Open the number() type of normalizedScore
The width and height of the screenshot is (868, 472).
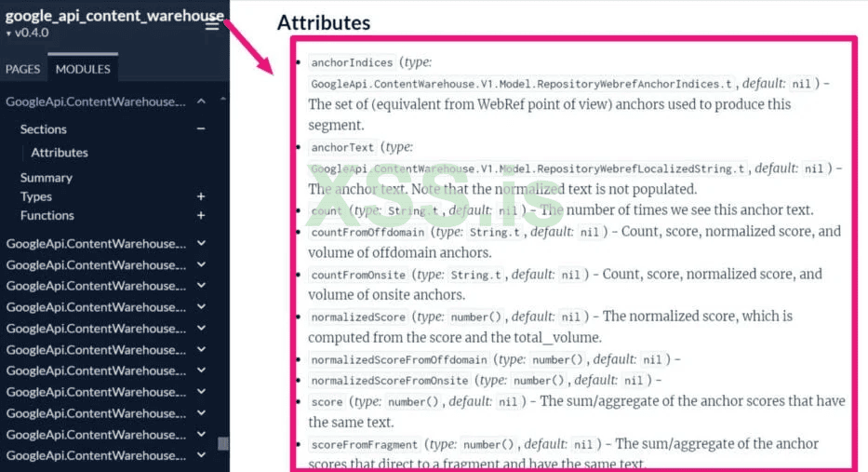coord(475,317)
